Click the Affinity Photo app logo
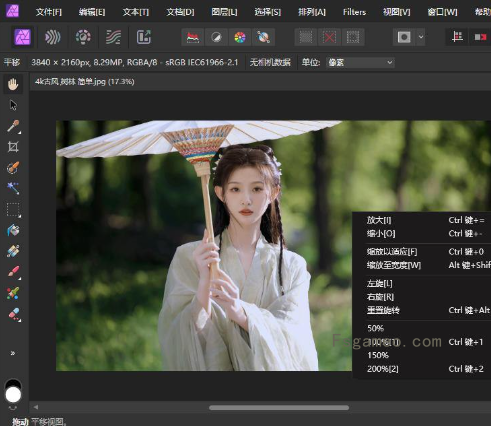 coord(13,11)
